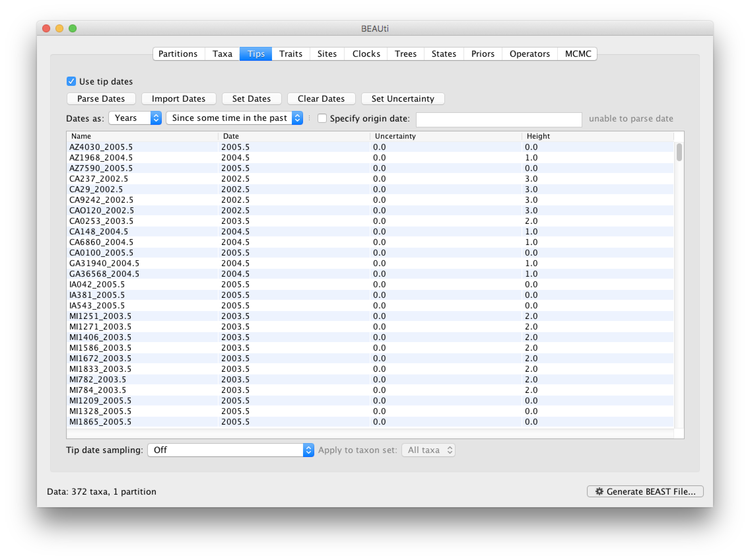Switch to the Clocks tab
This screenshot has height=560, width=750.
[366, 54]
